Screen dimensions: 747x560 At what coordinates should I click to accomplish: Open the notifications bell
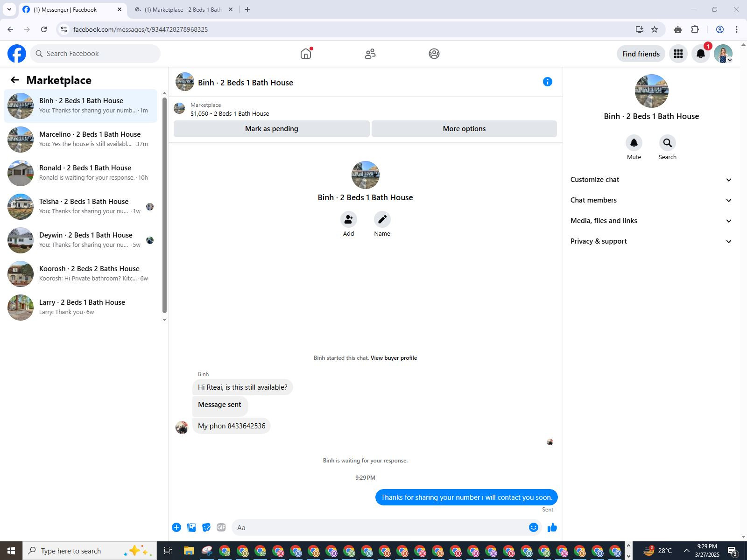[x=701, y=54]
